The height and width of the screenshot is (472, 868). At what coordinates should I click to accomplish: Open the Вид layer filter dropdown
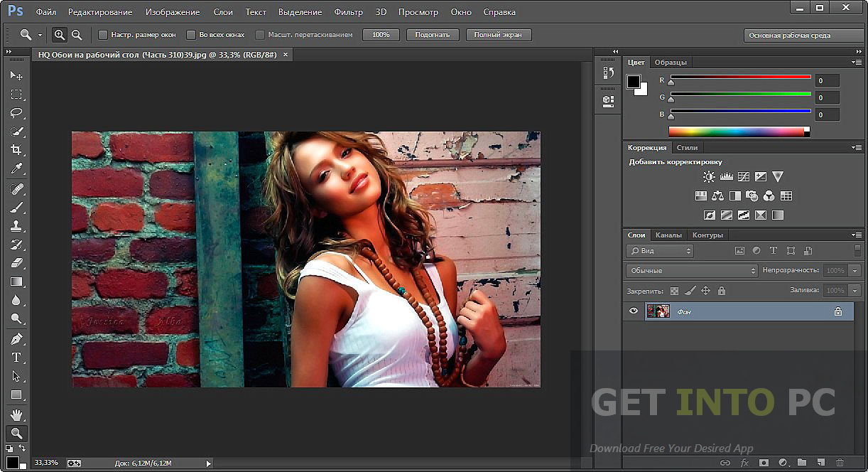(660, 251)
